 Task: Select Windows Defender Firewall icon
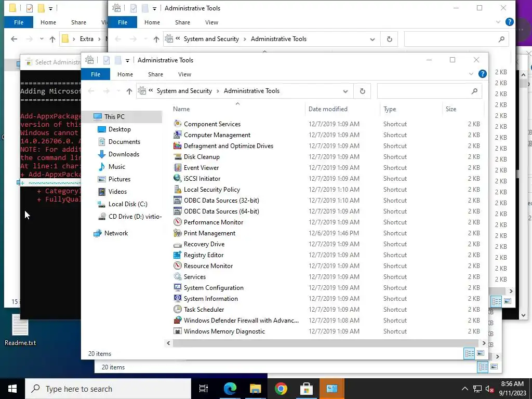pos(178,320)
